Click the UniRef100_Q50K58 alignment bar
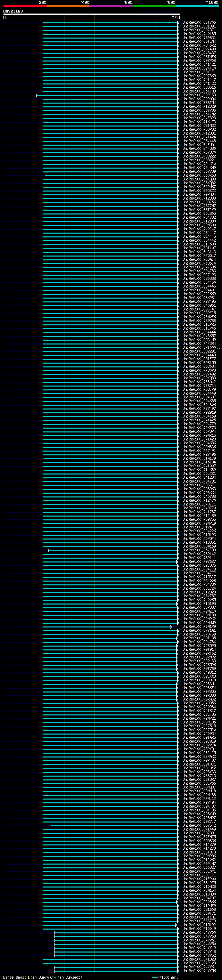 [x=112, y=175]
